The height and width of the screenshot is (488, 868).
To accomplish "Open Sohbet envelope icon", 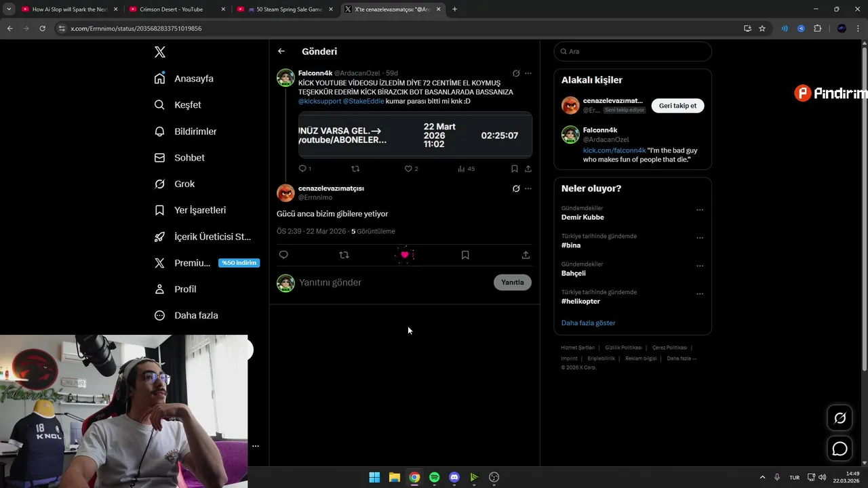I will pyautogui.click(x=159, y=157).
